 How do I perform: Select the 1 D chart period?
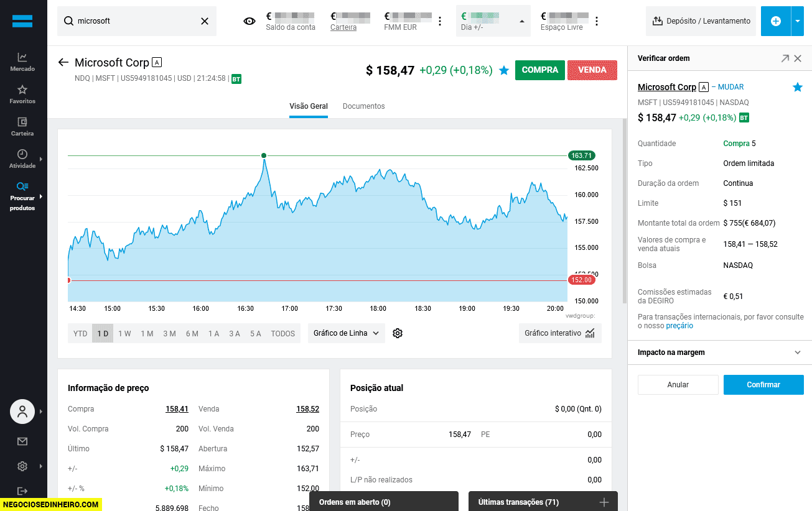pyautogui.click(x=103, y=333)
